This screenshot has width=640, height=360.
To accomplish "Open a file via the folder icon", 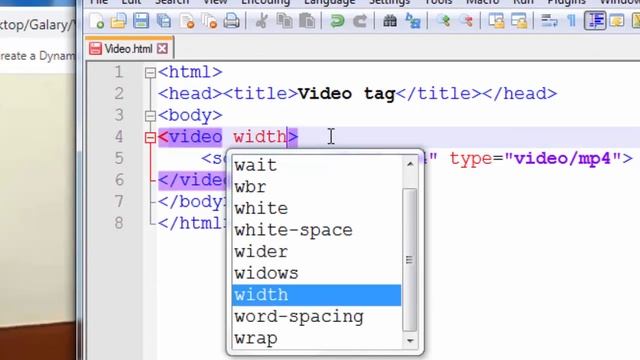I will click(x=119, y=20).
